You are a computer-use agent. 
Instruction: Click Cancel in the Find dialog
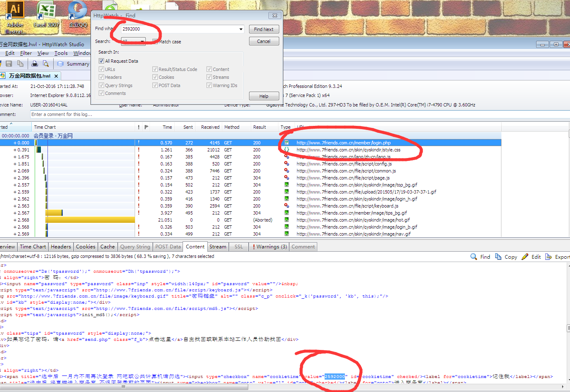tap(264, 41)
